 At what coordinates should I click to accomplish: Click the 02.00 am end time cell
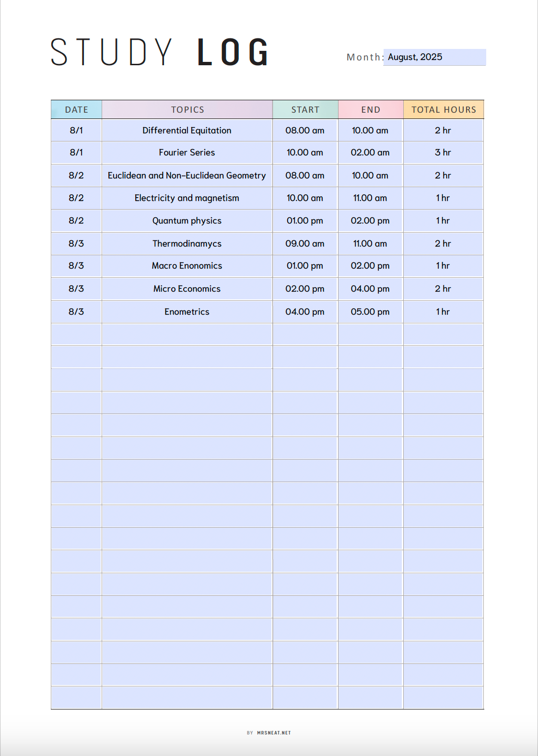pyautogui.click(x=370, y=153)
